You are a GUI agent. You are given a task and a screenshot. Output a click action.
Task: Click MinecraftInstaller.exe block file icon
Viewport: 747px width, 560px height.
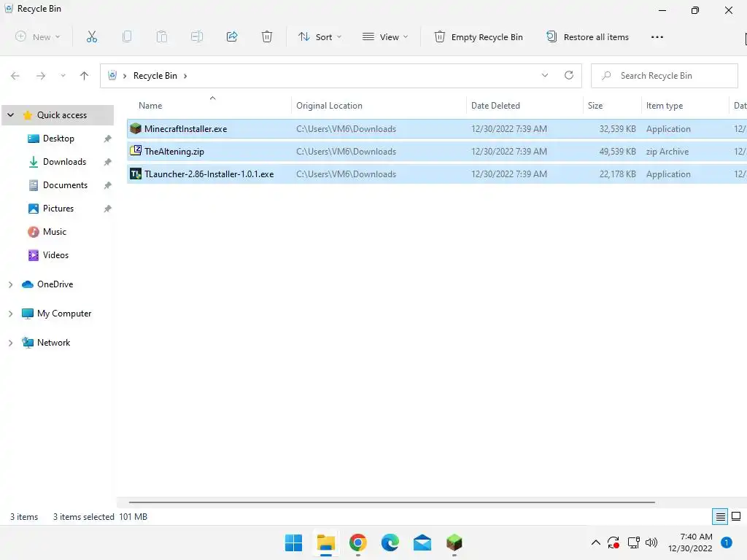point(136,128)
